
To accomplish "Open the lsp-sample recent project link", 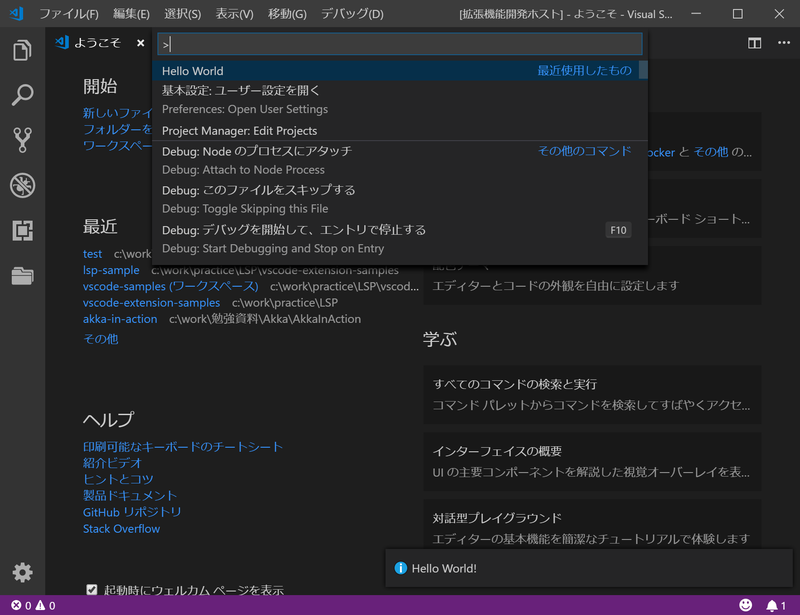I will pos(111,270).
